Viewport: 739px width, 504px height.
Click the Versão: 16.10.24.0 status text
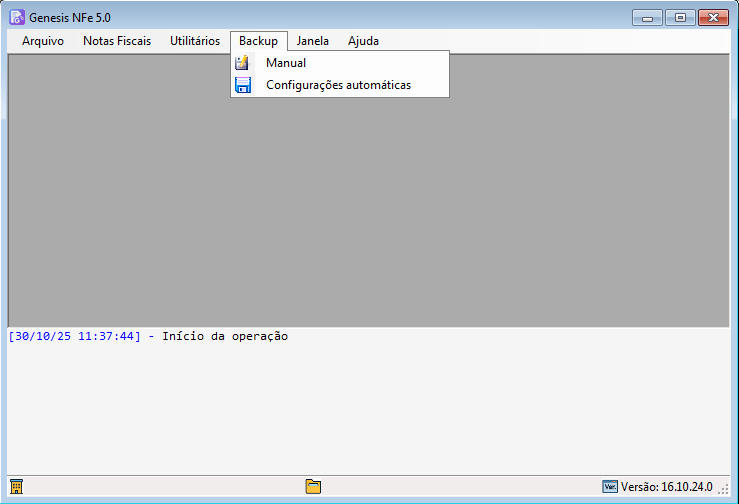click(x=667, y=487)
